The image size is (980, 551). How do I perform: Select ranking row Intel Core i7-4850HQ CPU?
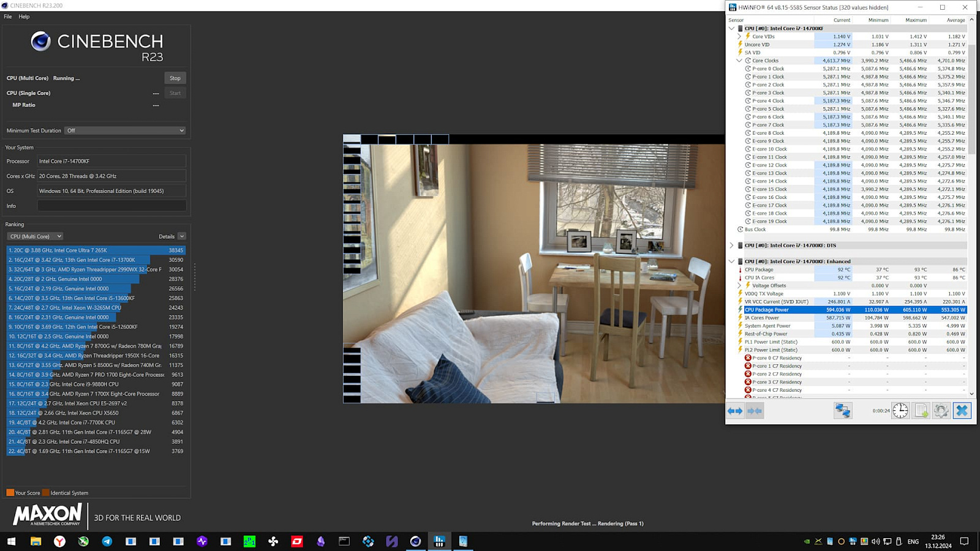(96, 441)
